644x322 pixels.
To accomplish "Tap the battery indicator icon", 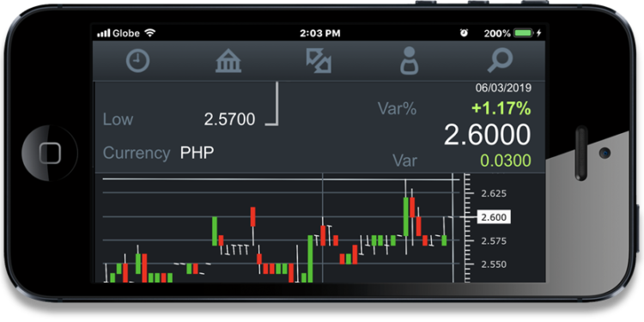I will (524, 33).
